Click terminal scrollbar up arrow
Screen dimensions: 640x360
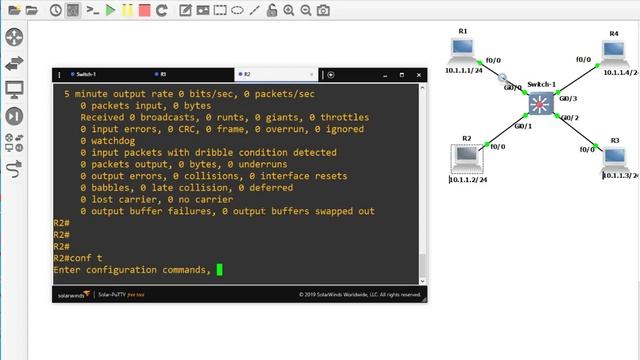click(422, 87)
